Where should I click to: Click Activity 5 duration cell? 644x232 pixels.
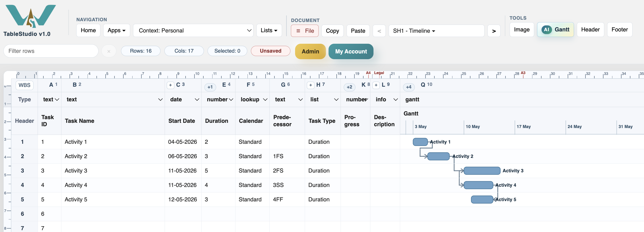(218, 200)
